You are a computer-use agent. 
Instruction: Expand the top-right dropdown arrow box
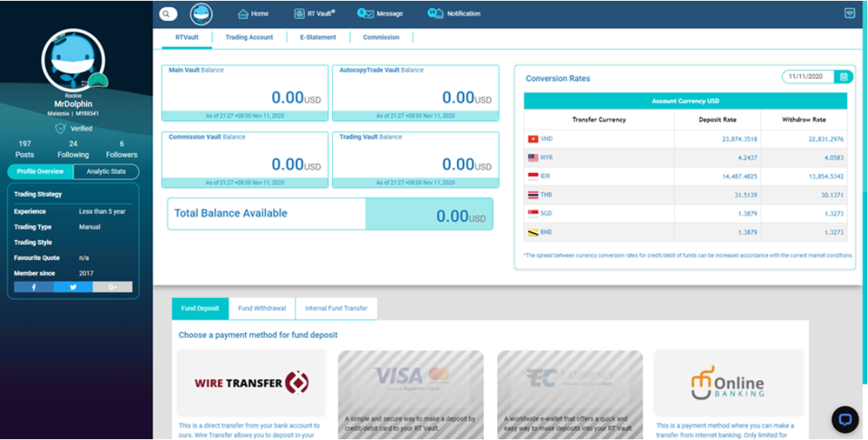pos(850,14)
